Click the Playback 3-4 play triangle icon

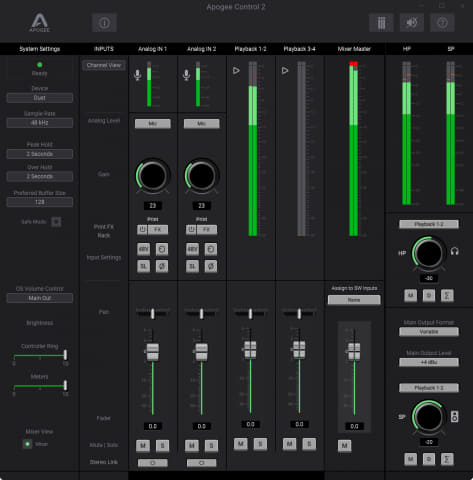pyautogui.click(x=285, y=71)
